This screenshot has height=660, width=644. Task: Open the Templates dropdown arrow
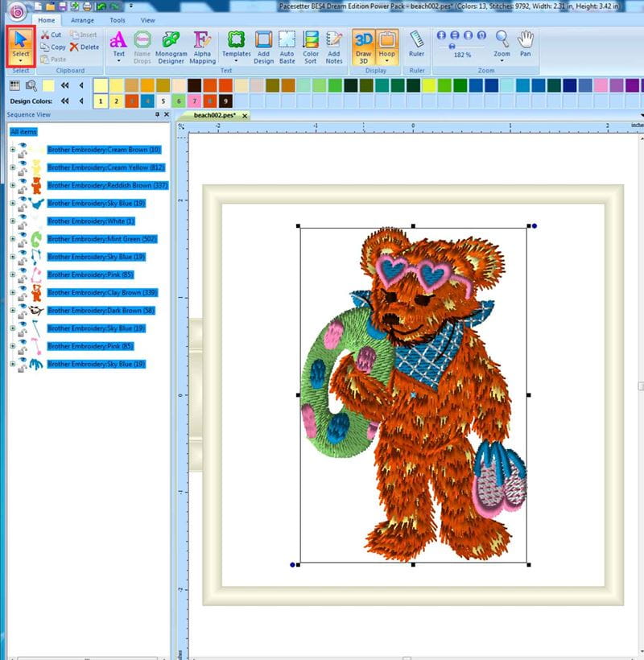point(236,61)
